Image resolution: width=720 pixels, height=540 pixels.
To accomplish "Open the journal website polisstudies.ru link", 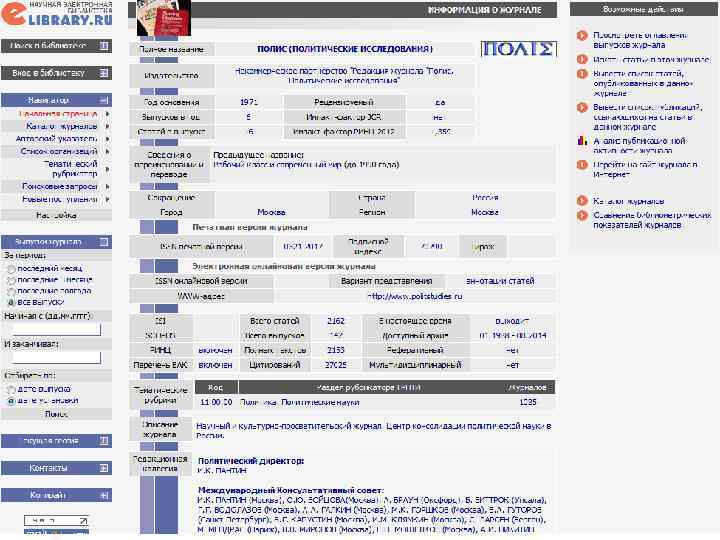I will tap(415, 296).
